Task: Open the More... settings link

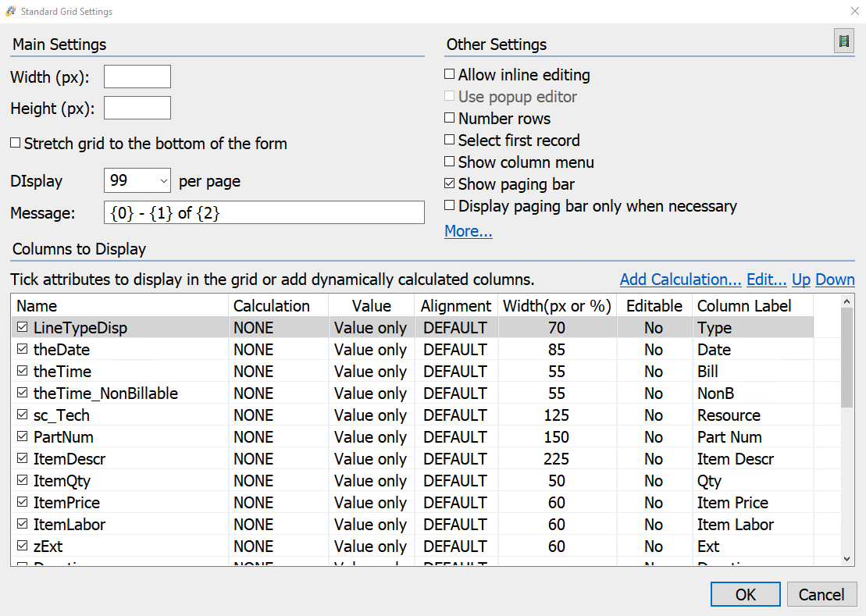Action: [x=469, y=231]
